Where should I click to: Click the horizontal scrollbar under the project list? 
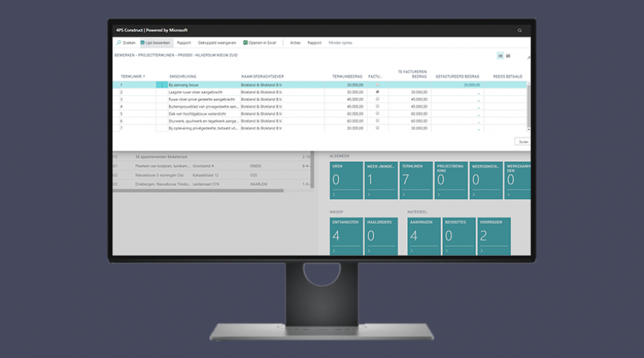click(x=198, y=190)
